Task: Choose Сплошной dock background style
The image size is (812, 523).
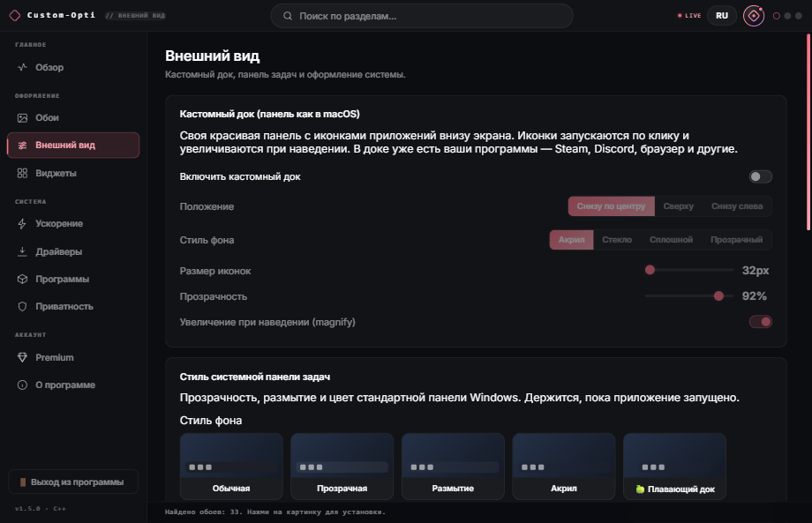Action: pos(671,240)
